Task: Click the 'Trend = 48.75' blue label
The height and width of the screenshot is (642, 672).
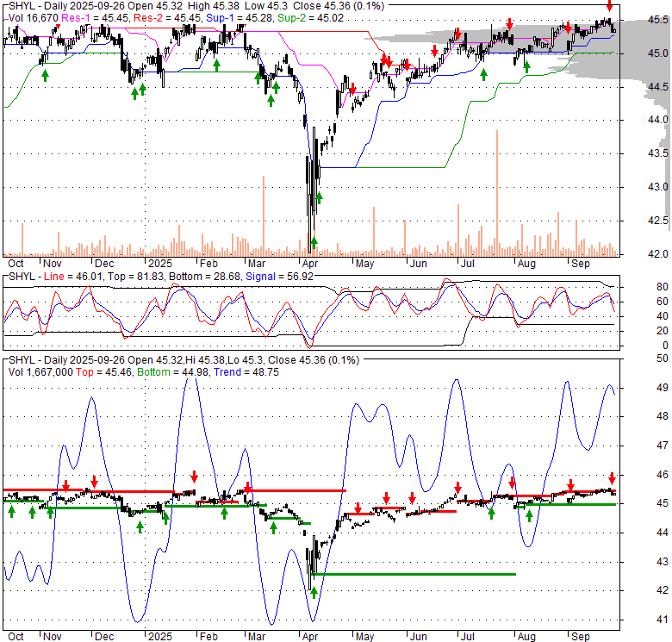Action: 246,372
